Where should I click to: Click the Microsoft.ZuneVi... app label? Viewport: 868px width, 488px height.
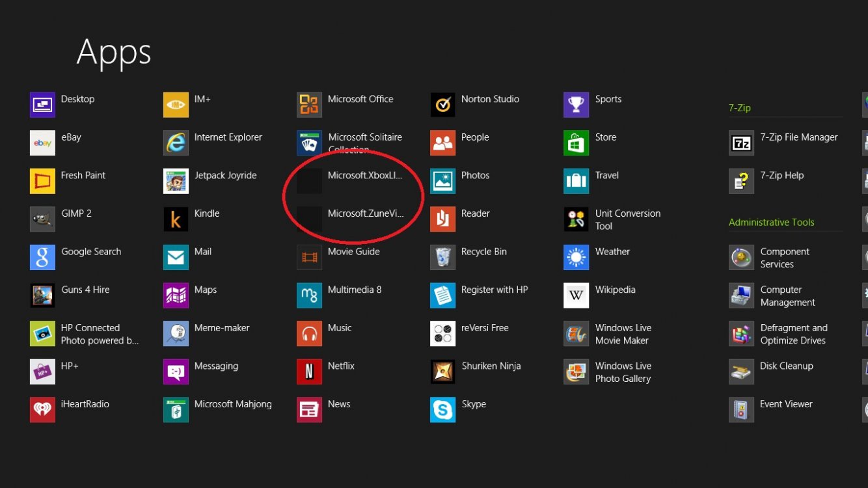[x=365, y=213]
